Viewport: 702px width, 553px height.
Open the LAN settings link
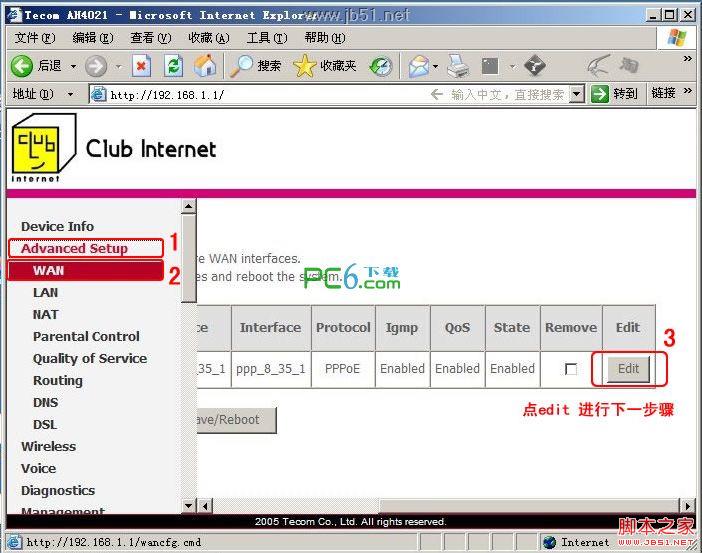pos(45,292)
